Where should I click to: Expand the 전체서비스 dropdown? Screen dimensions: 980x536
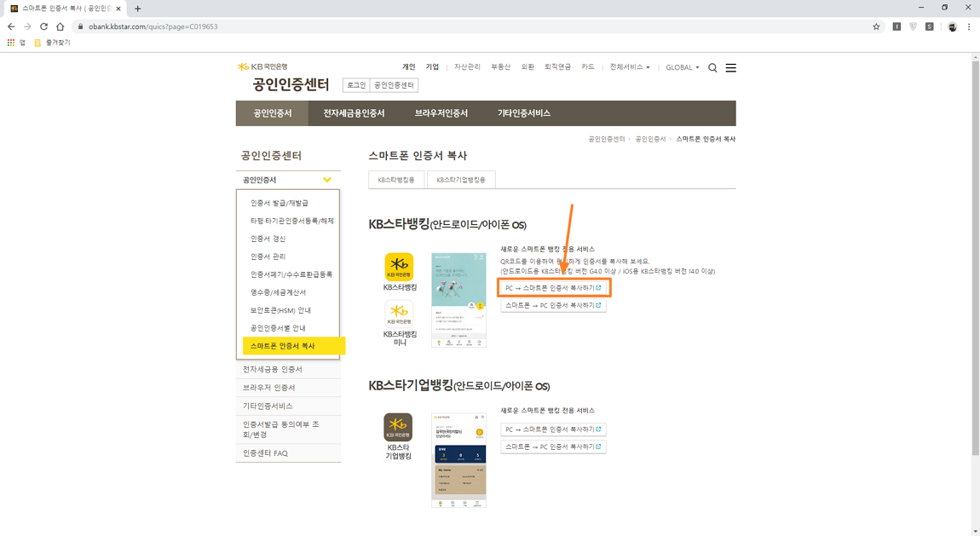pyautogui.click(x=630, y=66)
